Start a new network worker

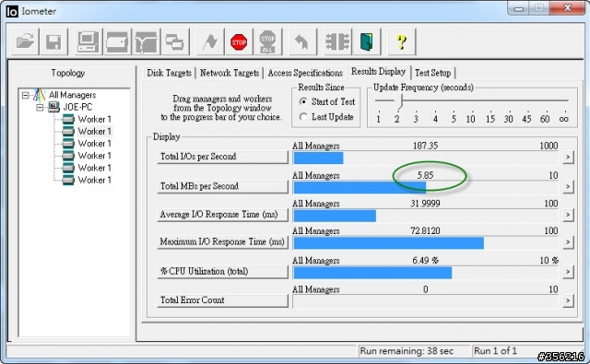tap(146, 41)
